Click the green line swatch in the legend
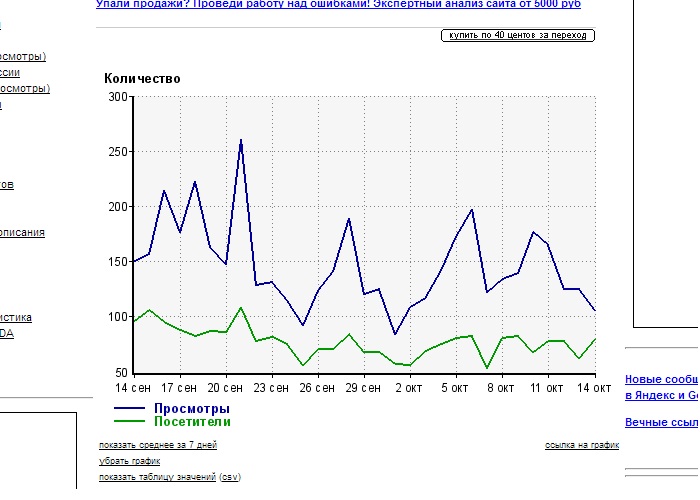This screenshot has height=500, width=700. point(130,422)
